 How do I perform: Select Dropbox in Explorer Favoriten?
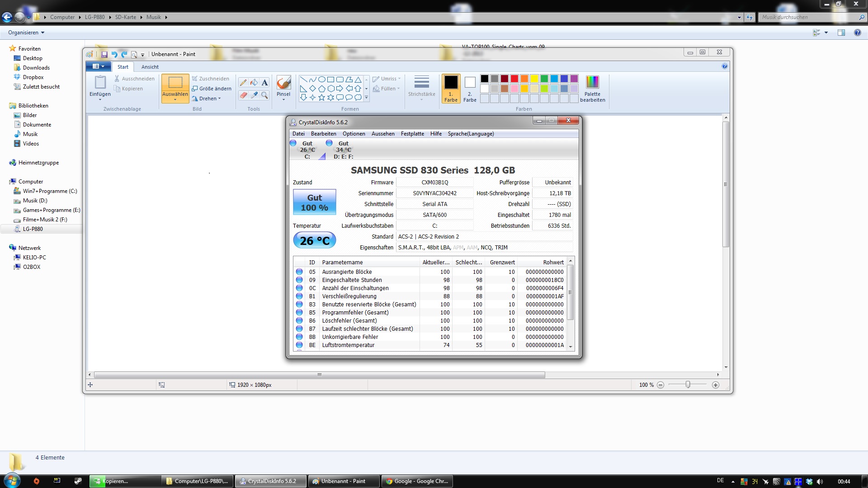tap(33, 77)
